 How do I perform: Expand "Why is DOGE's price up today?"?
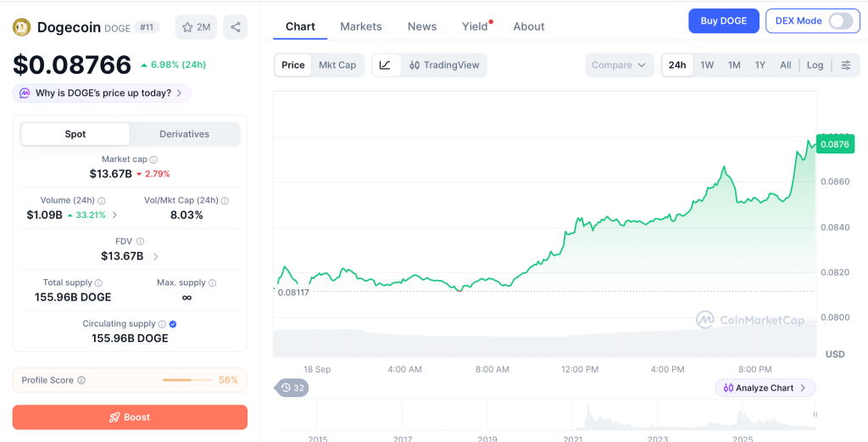click(x=102, y=93)
